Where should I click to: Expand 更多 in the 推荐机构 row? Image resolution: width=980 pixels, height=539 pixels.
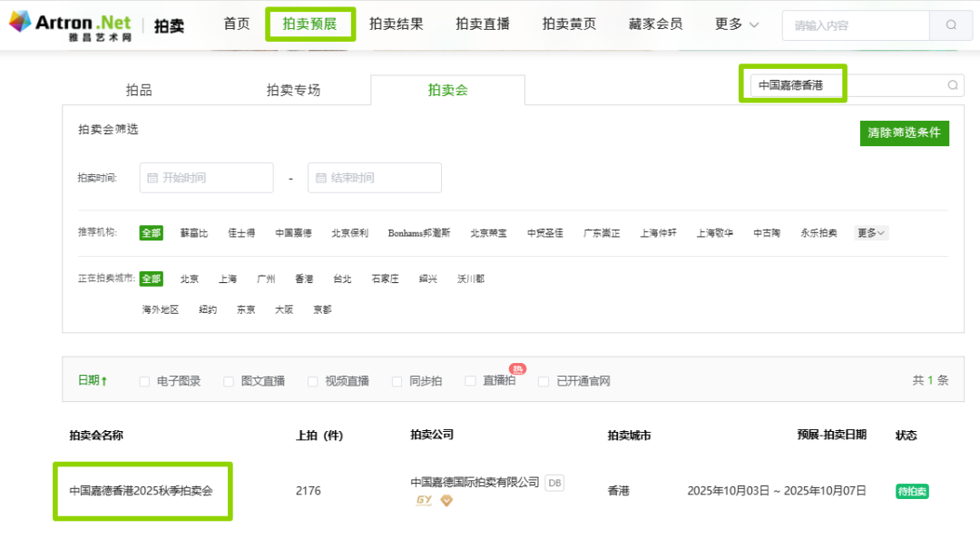(871, 233)
